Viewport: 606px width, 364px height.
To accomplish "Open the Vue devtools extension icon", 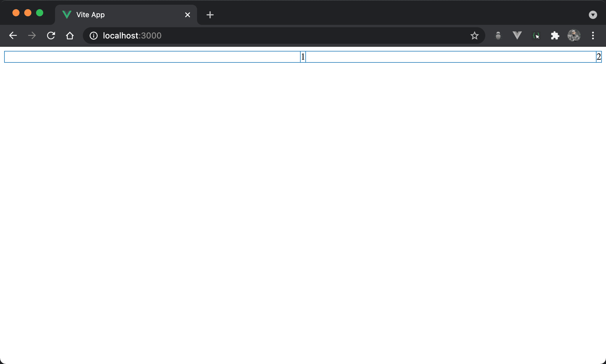I will point(517,36).
